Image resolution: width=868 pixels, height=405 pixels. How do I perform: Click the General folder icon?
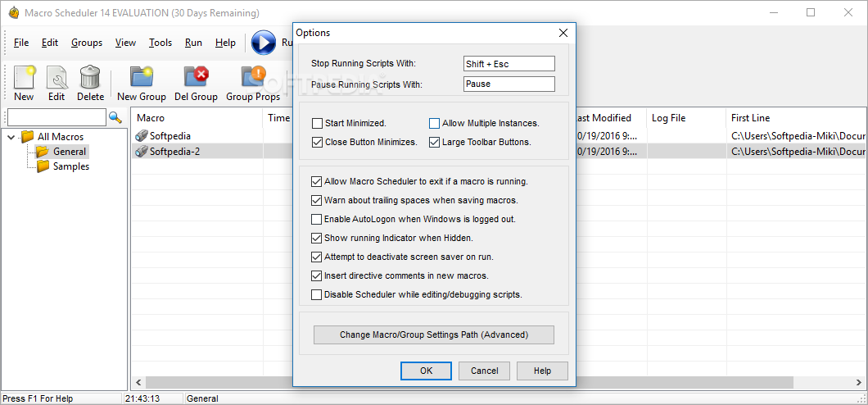tap(43, 151)
